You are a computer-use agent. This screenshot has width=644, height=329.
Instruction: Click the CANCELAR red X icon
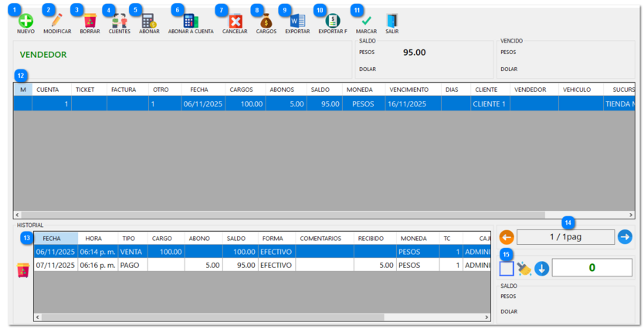235,21
